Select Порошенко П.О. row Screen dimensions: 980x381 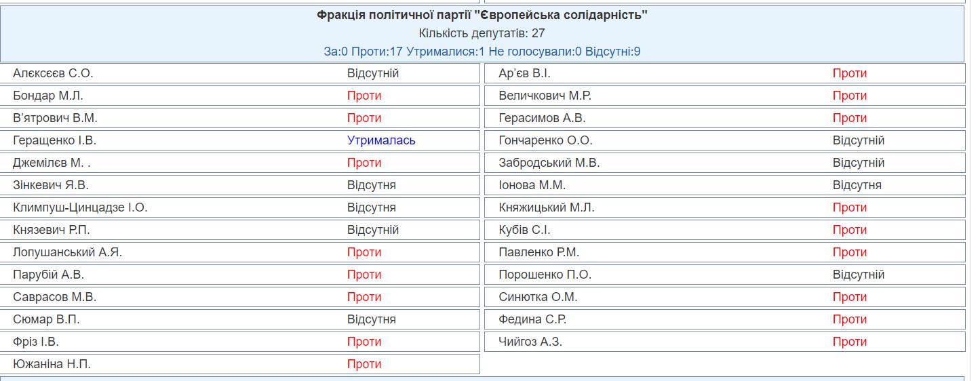725,275
